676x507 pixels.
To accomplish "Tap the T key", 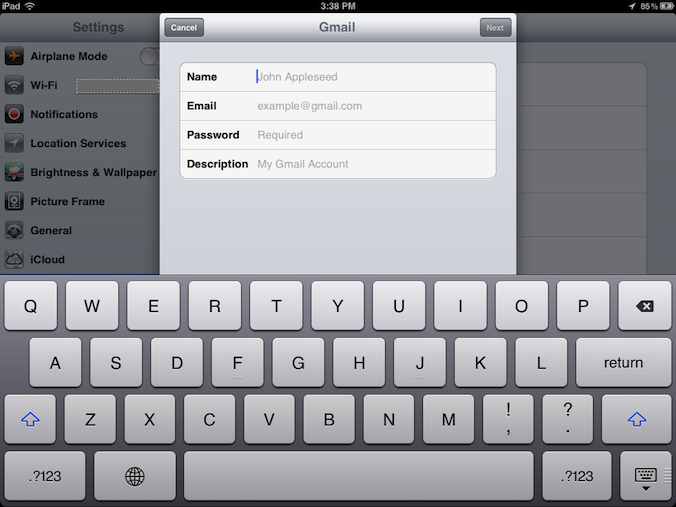I will (x=276, y=306).
